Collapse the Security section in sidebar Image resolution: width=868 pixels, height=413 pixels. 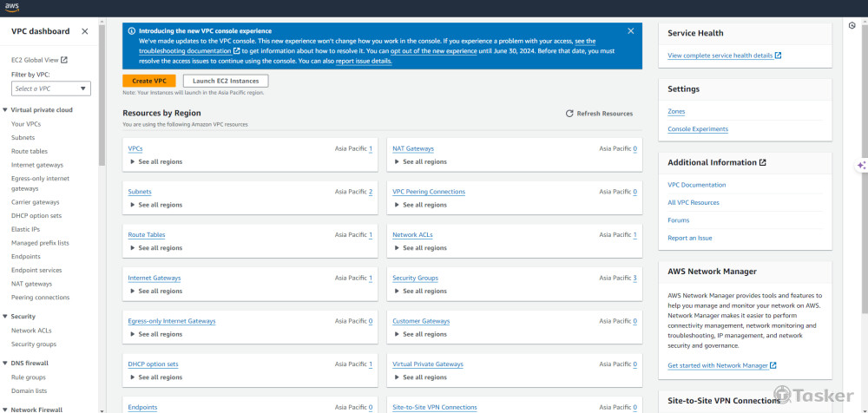5,317
